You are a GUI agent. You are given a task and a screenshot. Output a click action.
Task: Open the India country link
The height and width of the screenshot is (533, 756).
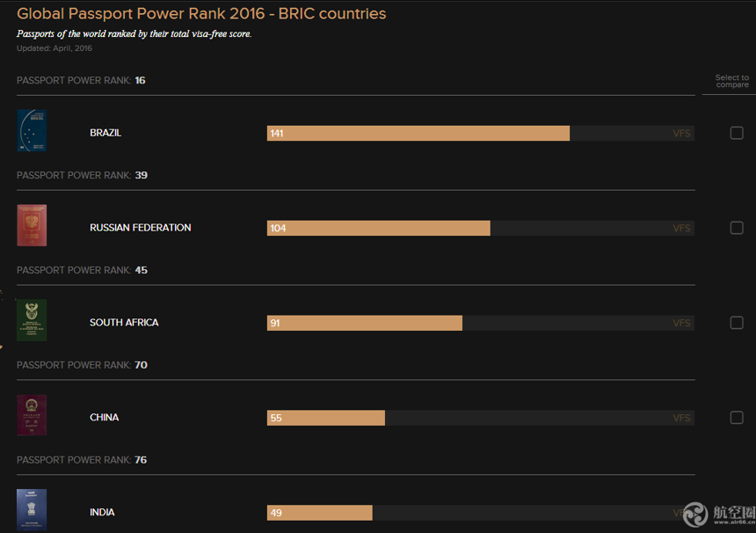click(102, 513)
